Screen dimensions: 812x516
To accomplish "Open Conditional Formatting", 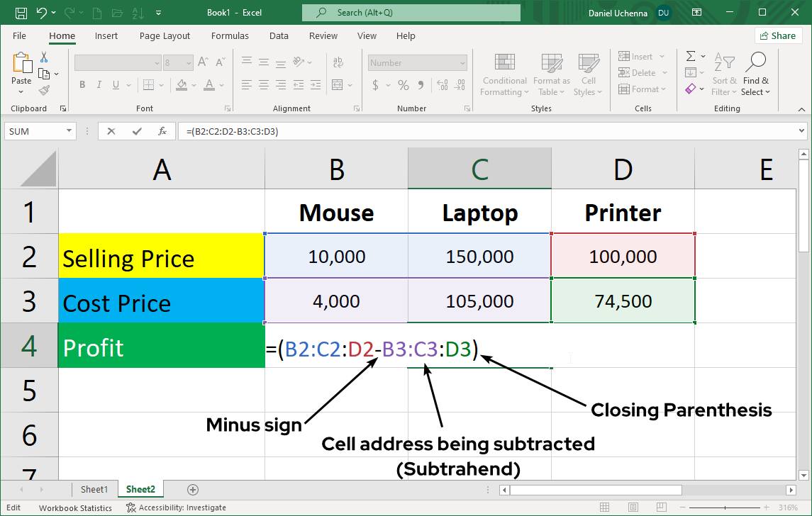I will [x=504, y=74].
